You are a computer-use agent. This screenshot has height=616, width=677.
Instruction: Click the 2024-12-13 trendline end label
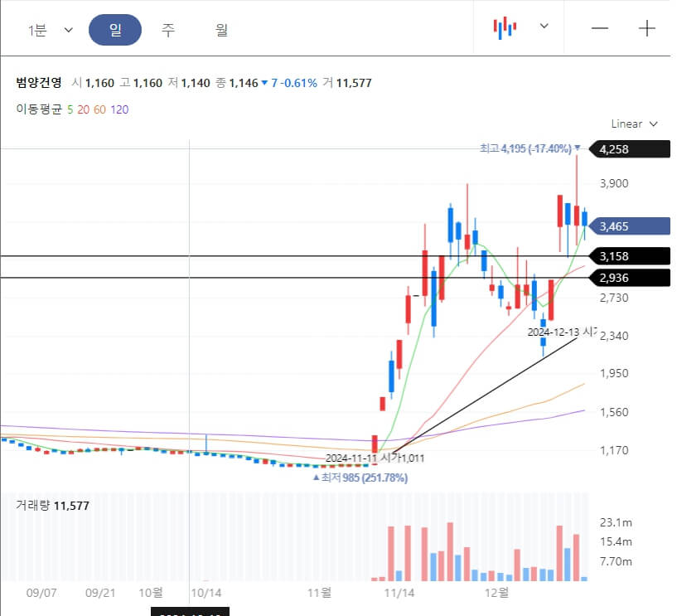561,332
